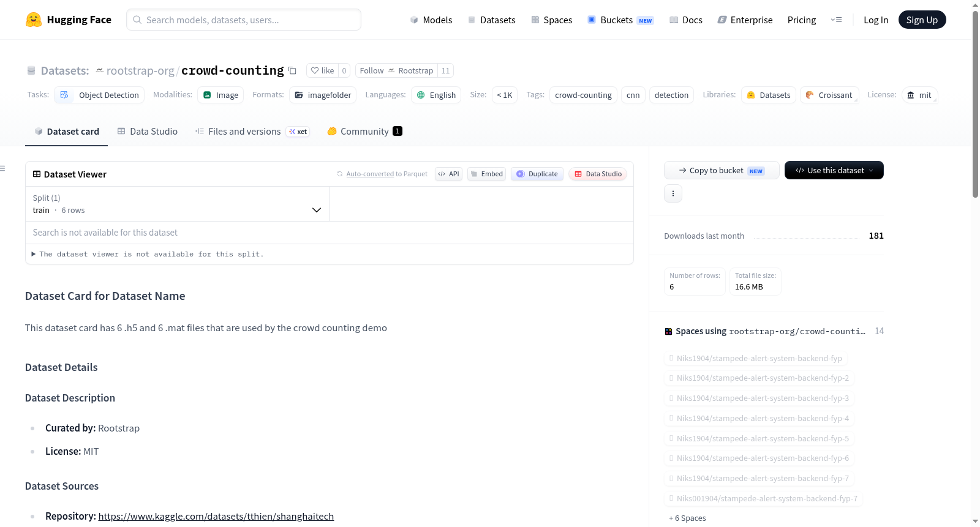Open the Use this dataset dropdown
The height and width of the screenshot is (527, 980).
834,170
